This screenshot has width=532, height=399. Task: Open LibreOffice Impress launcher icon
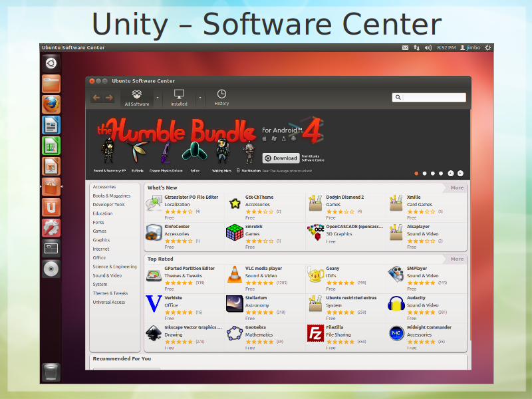51,166
